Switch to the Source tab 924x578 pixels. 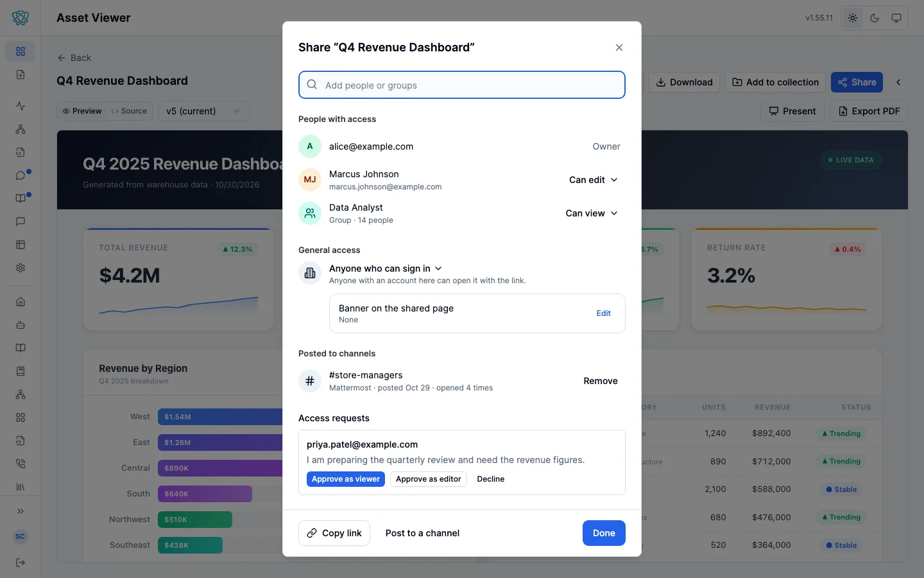[129, 111]
